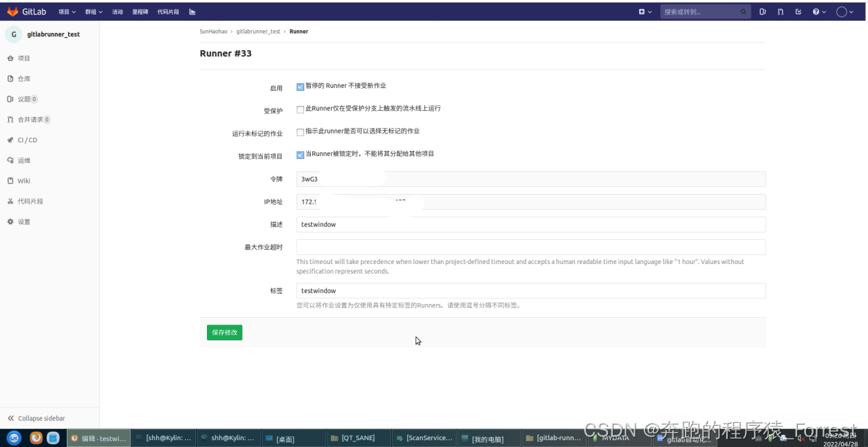Click the 项目 home icon in the sidebar
The width and height of the screenshot is (868, 447).
10,58
